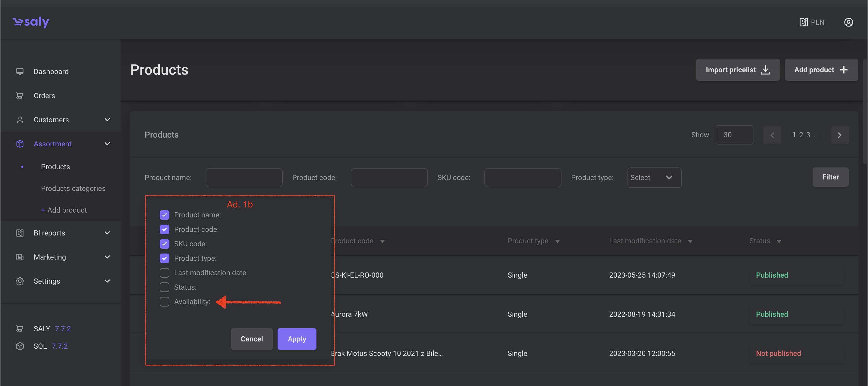
Task: Check the Last modification date checkbox
Action: pos(165,272)
